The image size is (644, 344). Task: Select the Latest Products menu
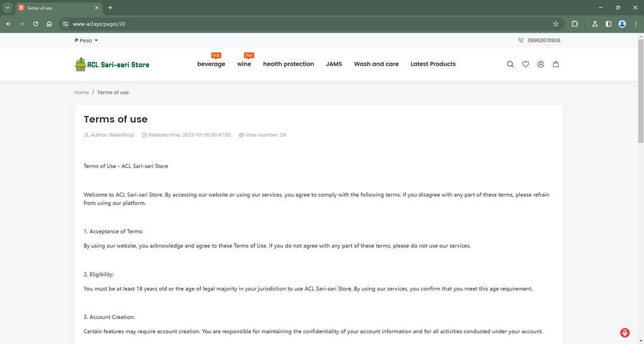[x=432, y=64]
